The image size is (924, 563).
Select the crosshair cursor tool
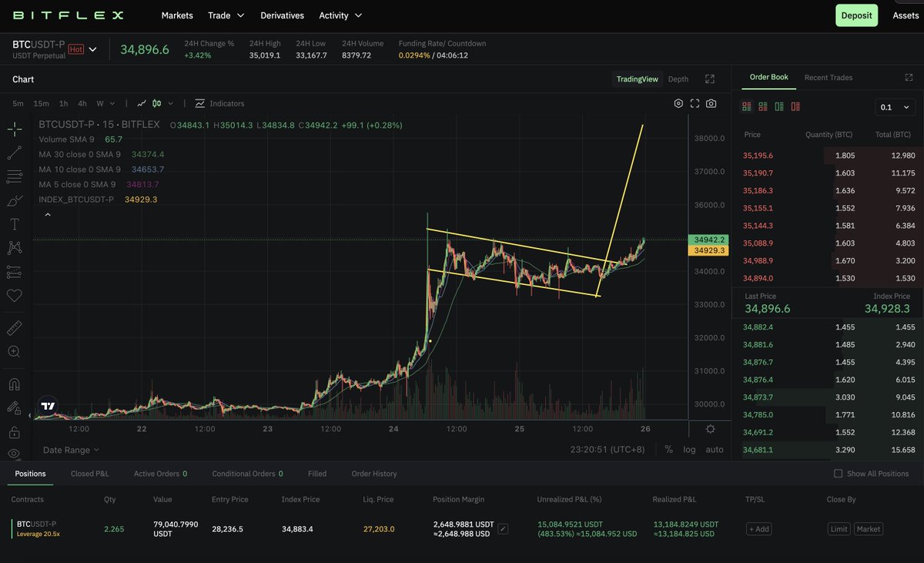[x=14, y=129]
